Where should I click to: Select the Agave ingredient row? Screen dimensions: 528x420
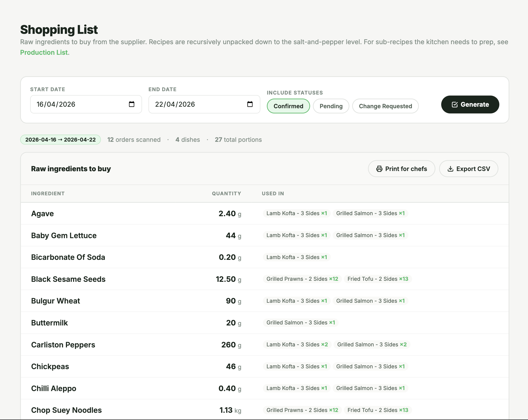click(x=43, y=214)
